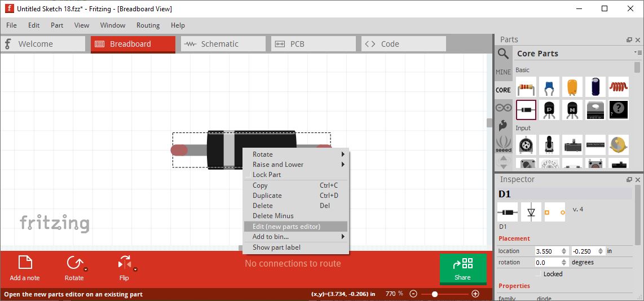
Task: Select the FET power transistor part
Action: pos(595,110)
